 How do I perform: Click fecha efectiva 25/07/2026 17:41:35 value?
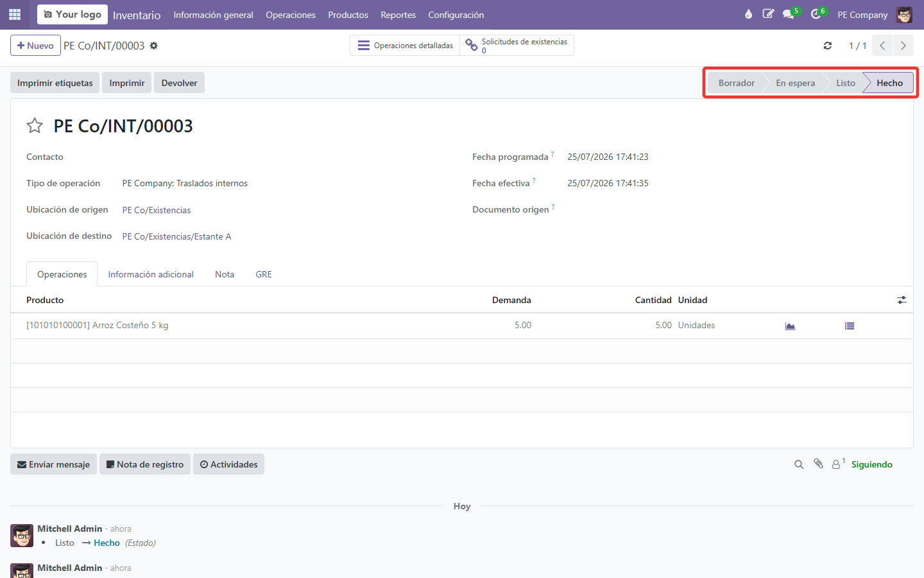(608, 183)
